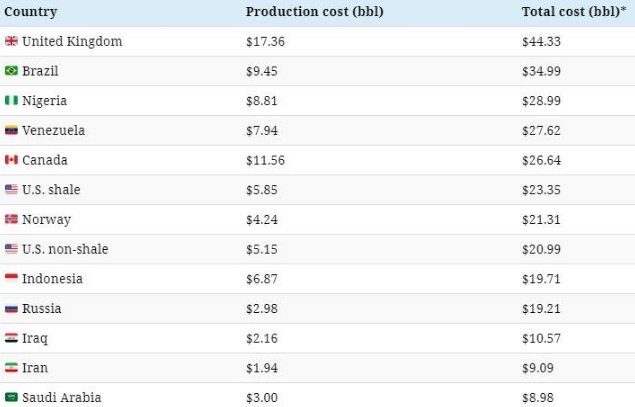The width and height of the screenshot is (635, 407).
Task: Click the flag beside U.S. shale
Action: tap(11, 190)
